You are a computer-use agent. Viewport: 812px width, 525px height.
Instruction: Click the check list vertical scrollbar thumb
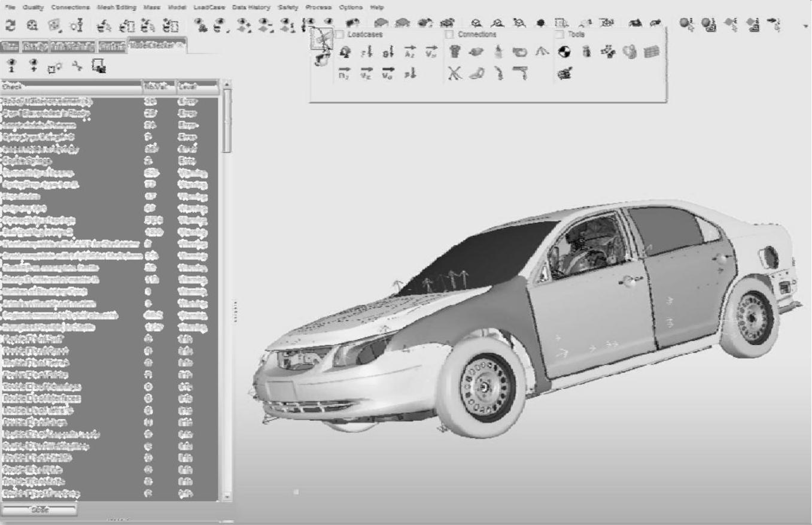point(226,123)
